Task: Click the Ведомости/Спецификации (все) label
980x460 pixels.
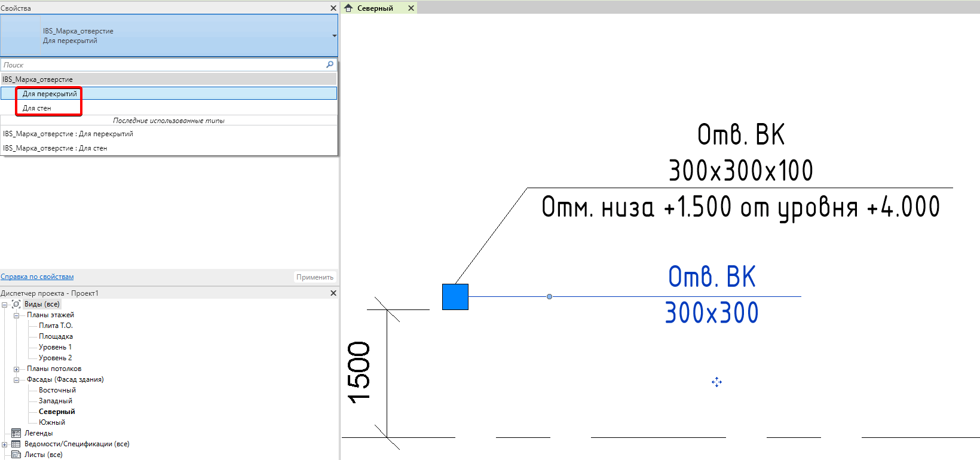Action: (x=76, y=444)
